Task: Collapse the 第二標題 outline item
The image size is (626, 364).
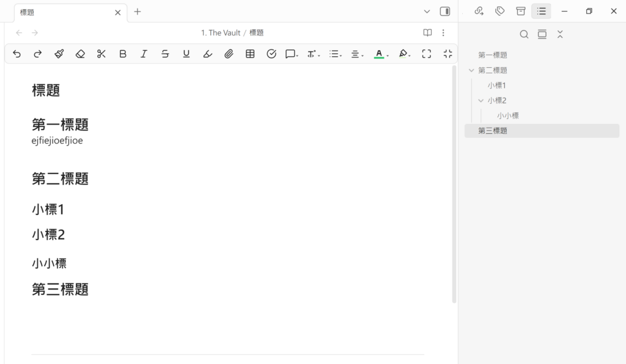Action: 471,70
